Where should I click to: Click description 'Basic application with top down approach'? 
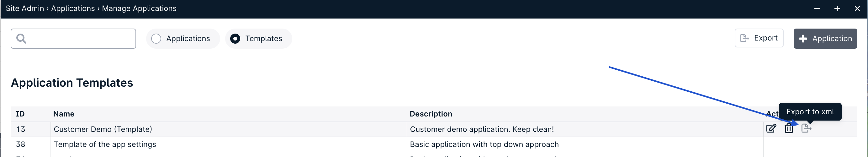tap(484, 144)
